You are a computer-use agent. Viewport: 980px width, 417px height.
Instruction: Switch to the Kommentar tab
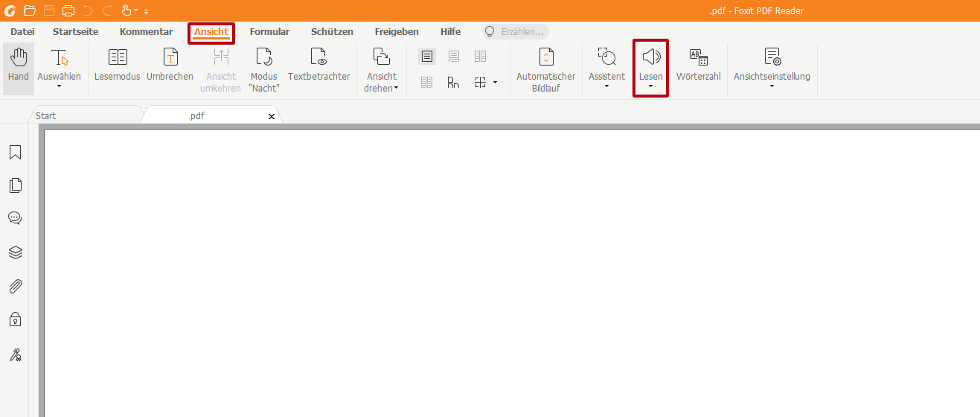[146, 32]
